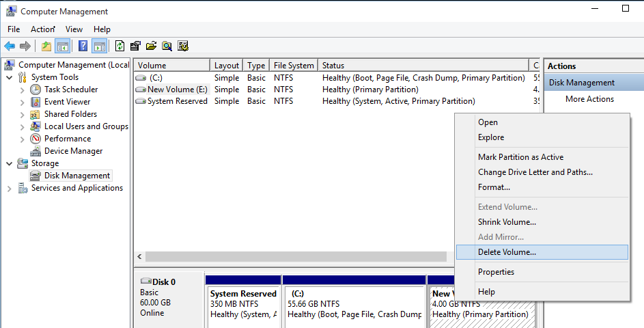
Task: Click the Local Users and Groups icon
Action: coord(36,126)
